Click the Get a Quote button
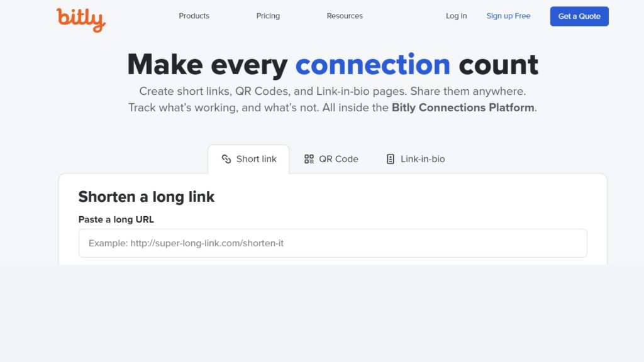This screenshot has width=644, height=362. tap(579, 16)
